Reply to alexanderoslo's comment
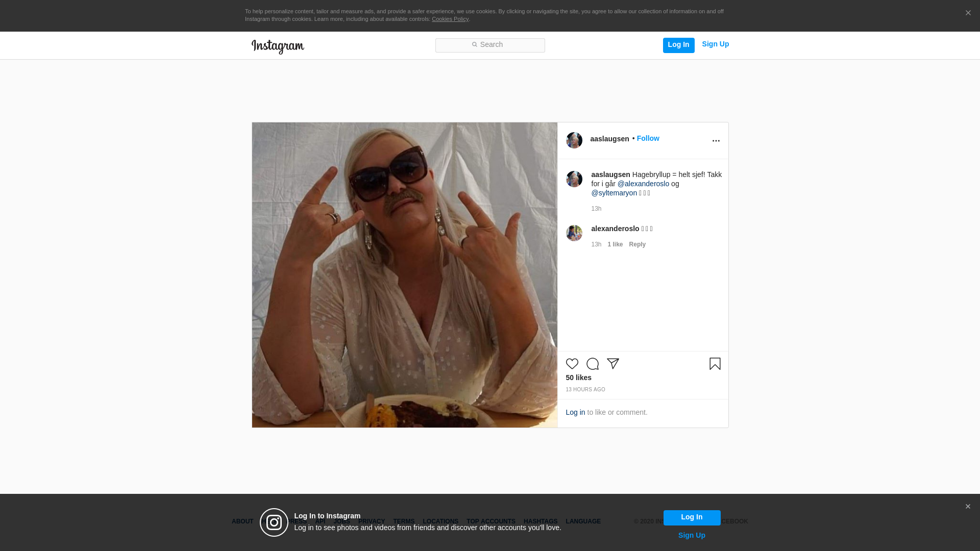This screenshot has width=980, height=551. coord(637,244)
